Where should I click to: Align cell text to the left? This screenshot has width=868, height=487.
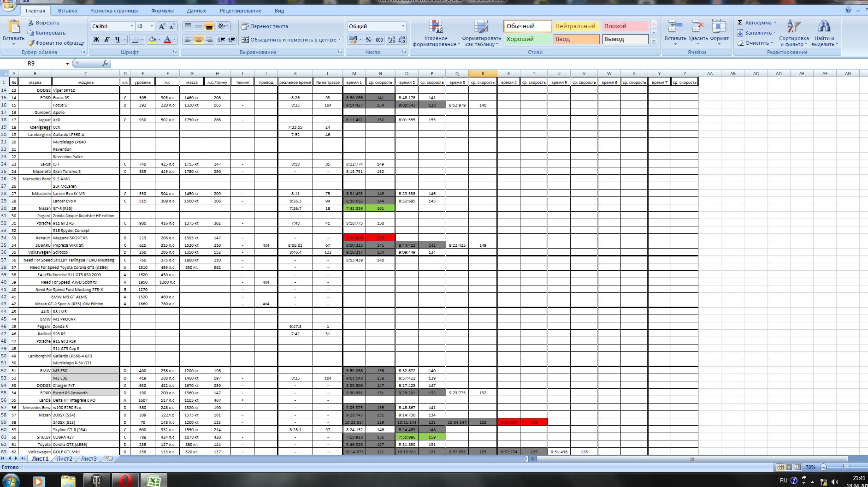[188, 40]
